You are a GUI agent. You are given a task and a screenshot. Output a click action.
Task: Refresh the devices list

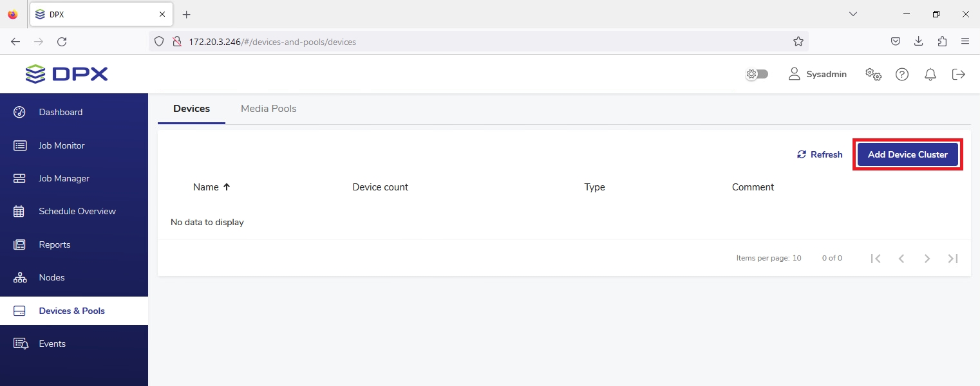(x=820, y=154)
